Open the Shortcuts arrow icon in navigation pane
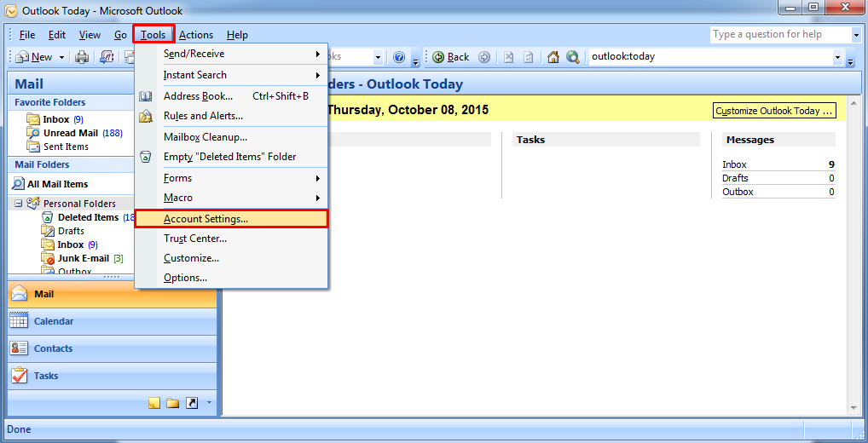The width and height of the screenshot is (868, 443). tap(192, 403)
